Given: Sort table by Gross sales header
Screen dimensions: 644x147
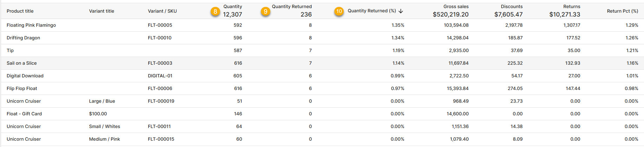Looking at the screenshot, I should pyautogui.click(x=456, y=7).
